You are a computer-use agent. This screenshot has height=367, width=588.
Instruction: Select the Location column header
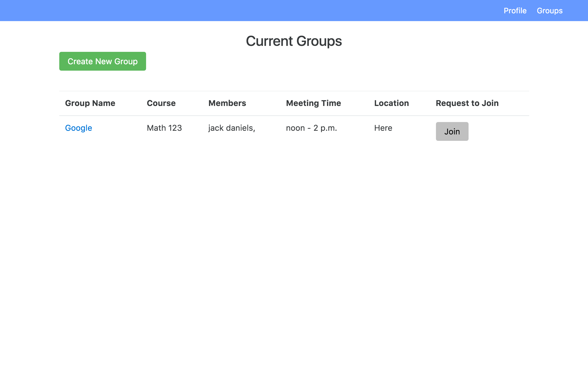coord(391,103)
